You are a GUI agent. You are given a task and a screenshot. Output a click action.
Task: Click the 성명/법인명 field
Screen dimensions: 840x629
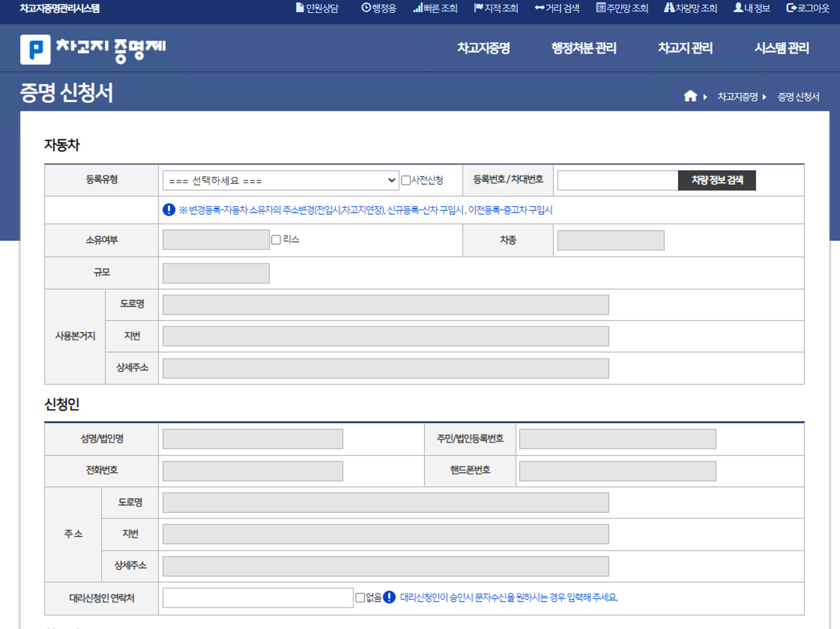coord(253,439)
